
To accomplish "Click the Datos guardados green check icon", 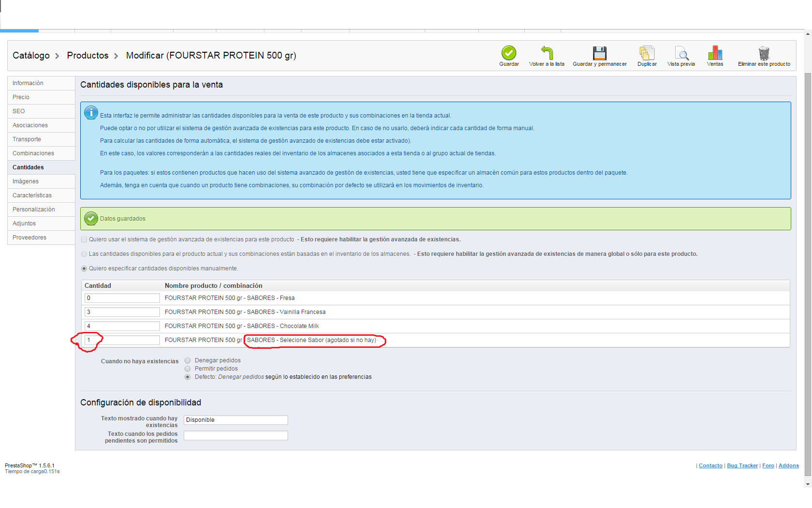I will coord(91,219).
